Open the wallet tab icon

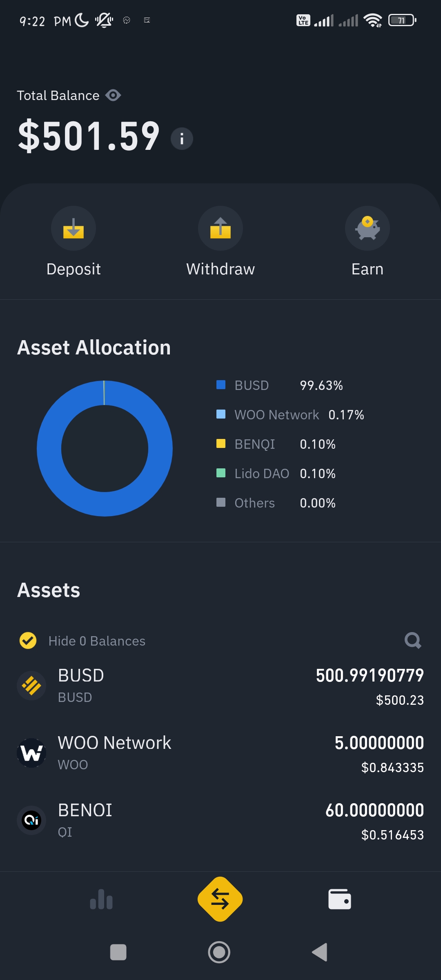coord(340,899)
